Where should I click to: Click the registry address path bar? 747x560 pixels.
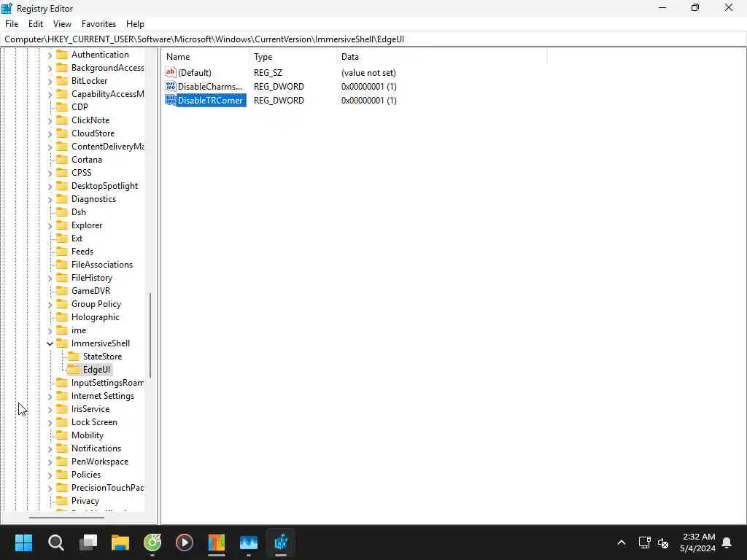point(373,39)
